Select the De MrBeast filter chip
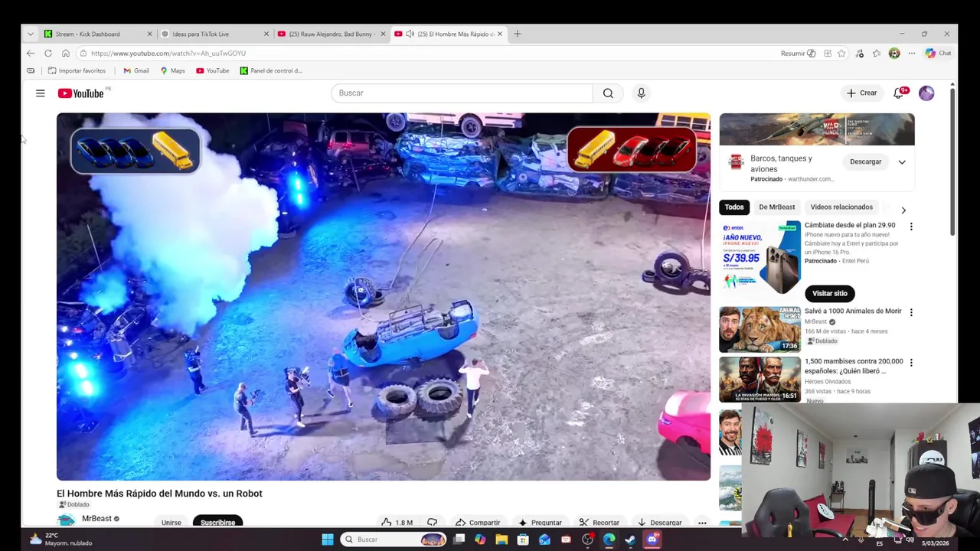 pos(776,207)
